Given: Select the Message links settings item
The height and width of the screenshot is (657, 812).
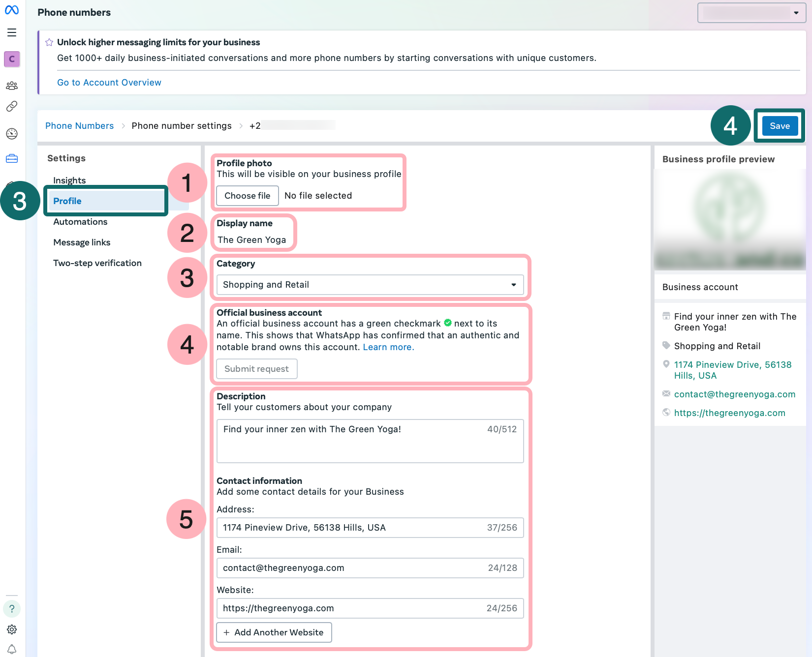Looking at the screenshot, I should (82, 242).
